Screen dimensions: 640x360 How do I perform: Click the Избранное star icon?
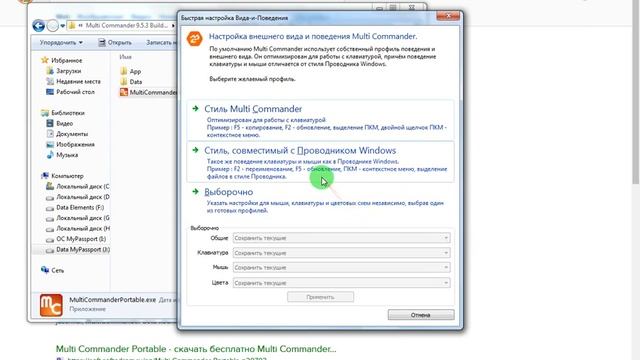click(x=45, y=60)
